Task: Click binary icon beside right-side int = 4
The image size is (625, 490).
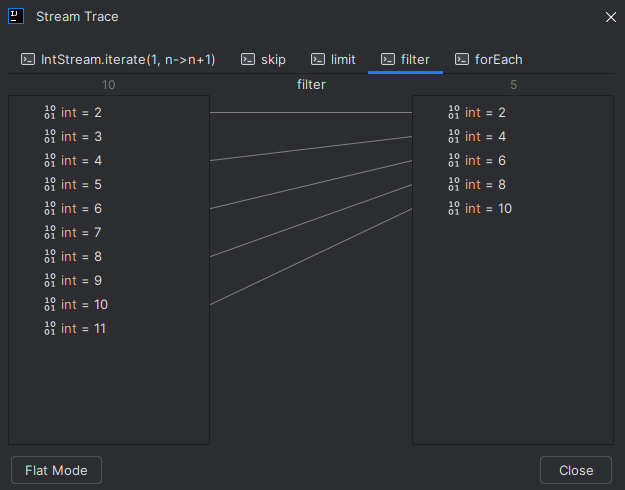Action: click(x=454, y=136)
